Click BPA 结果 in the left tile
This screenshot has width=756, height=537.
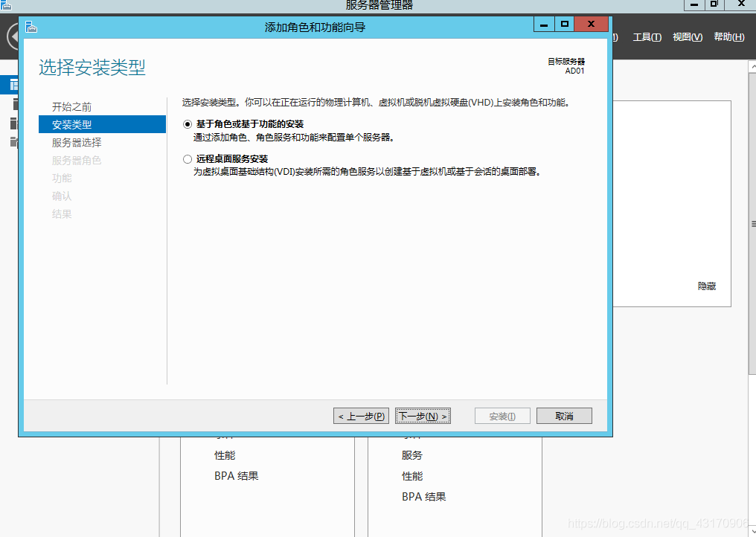pos(237,476)
